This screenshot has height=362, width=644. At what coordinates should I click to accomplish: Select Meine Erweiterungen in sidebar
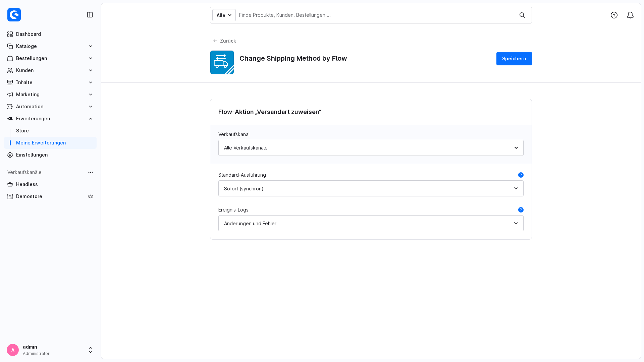point(50,143)
